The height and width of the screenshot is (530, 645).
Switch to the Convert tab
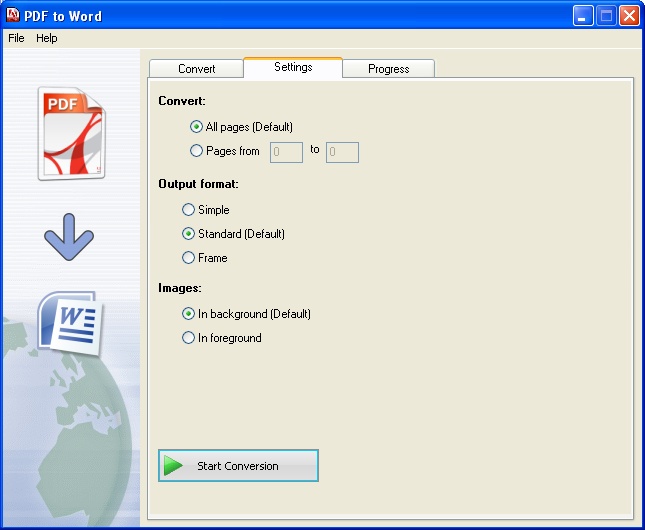[x=196, y=69]
